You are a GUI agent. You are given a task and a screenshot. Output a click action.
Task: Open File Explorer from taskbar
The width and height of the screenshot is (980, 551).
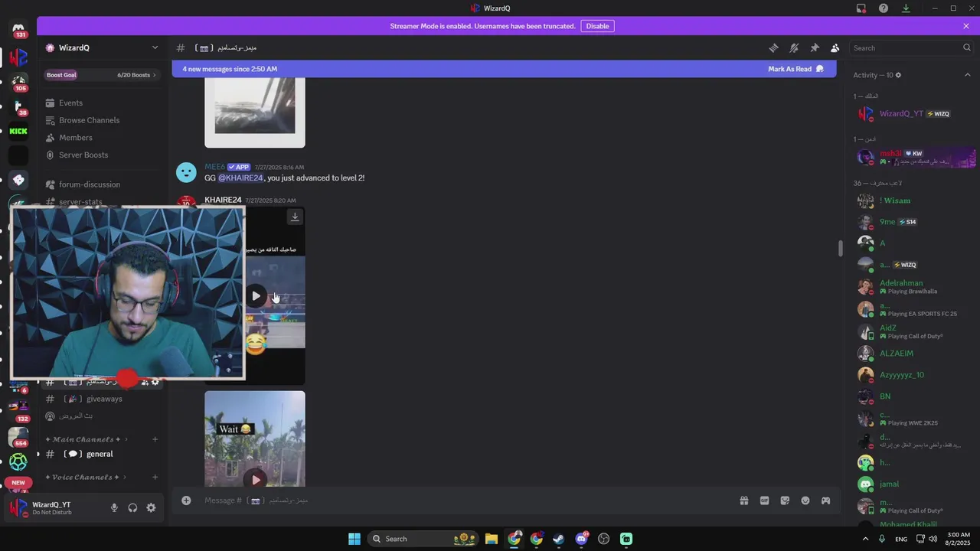point(492,539)
